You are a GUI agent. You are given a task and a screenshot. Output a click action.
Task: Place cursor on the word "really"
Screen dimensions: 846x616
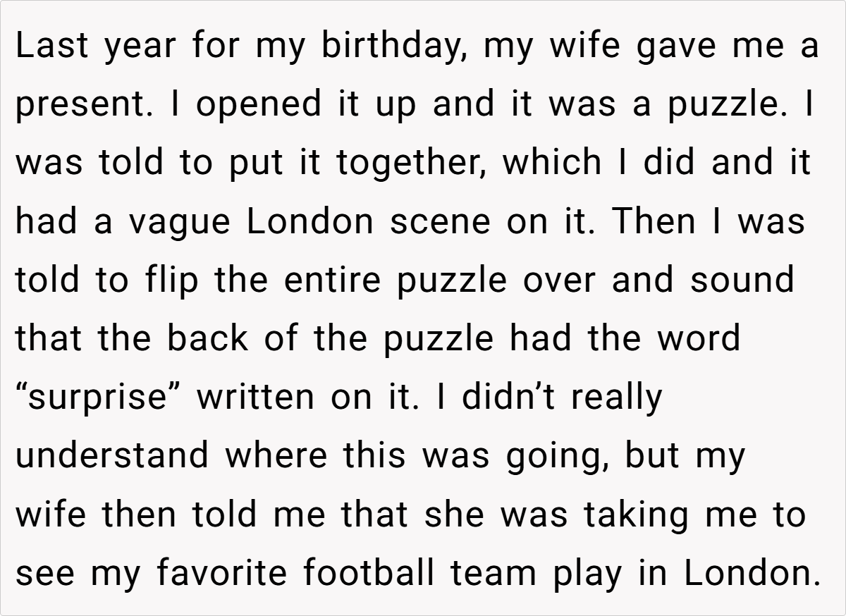[617, 397]
